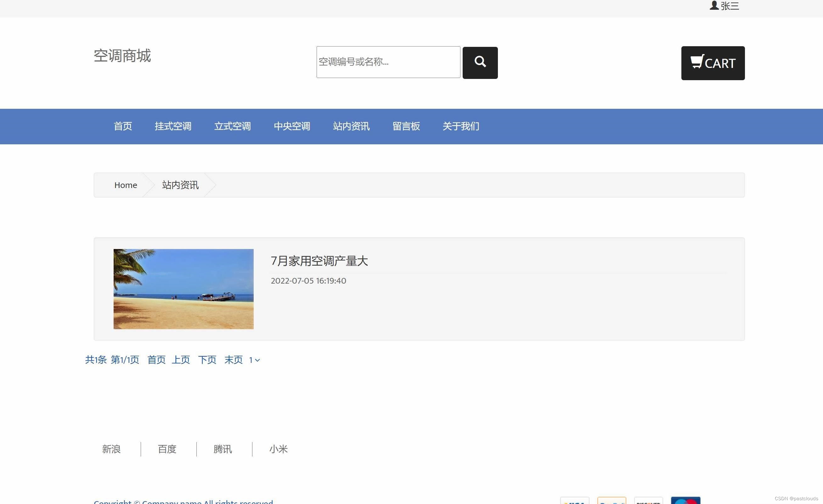Screen dimensions: 823x504
Task: Navigate to 首页 in the navigation bar
Action: tap(122, 126)
